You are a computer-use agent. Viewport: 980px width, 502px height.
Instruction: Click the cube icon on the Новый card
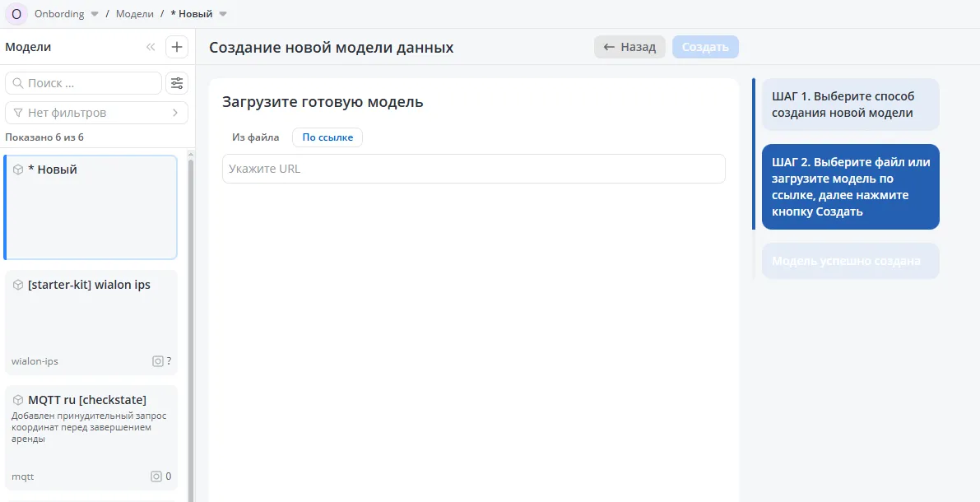click(x=18, y=168)
